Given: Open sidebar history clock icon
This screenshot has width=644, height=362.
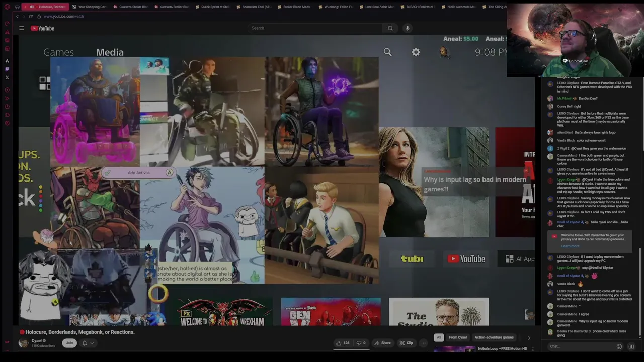Looking at the screenshot, I should pyautogui.click(x=7, y=106).
